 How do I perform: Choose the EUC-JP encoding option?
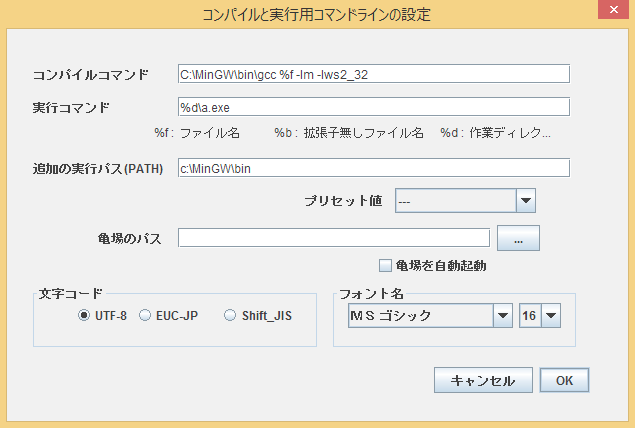click(x=145, y=315)
